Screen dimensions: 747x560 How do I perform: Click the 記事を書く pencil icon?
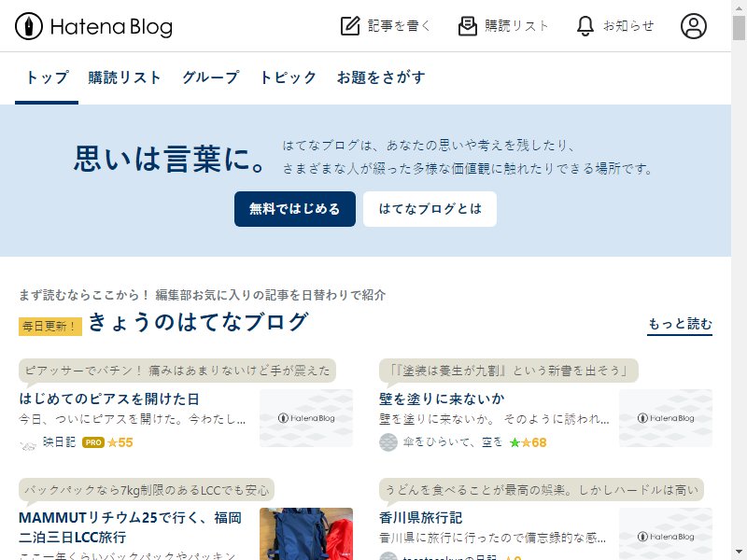(350, 26)
